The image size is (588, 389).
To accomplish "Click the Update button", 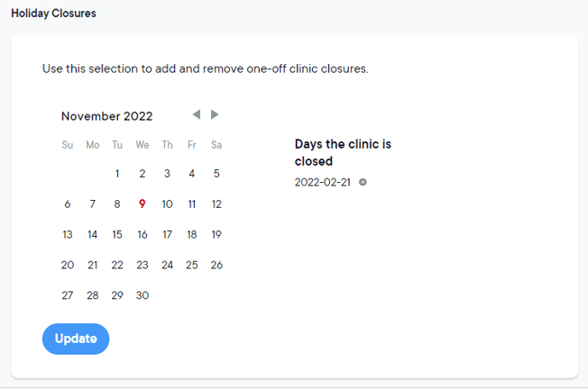I will click(75, 339).
